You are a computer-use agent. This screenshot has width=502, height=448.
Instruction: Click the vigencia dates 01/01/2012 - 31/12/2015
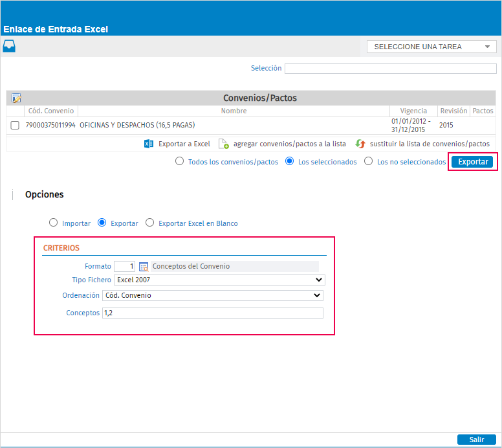(411, 126)
